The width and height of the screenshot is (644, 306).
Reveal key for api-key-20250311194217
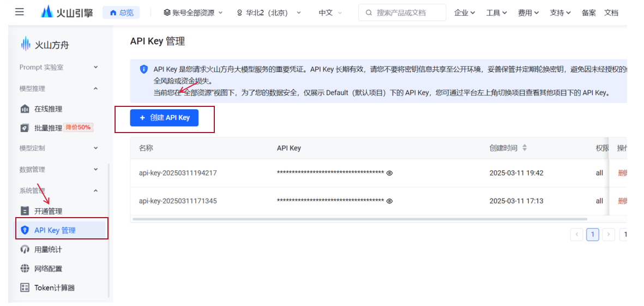[x=390, y=173]
